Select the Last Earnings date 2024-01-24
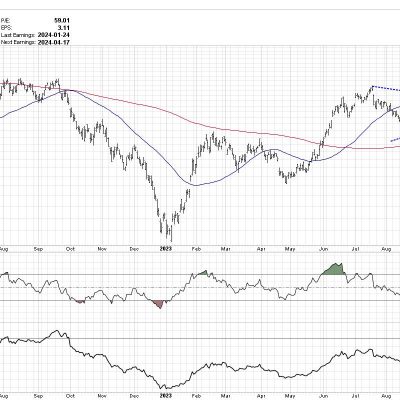 [x=54, y=35]
